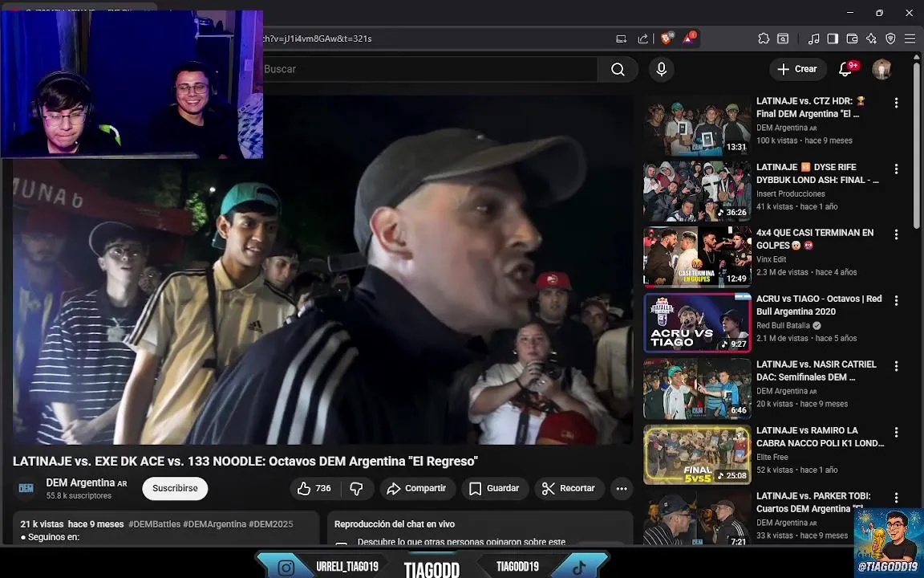This screenshot has height=578, width=924.
Task: Open the 6:46 Semifinales DEM thumbnail
Action: coord(697,389)
